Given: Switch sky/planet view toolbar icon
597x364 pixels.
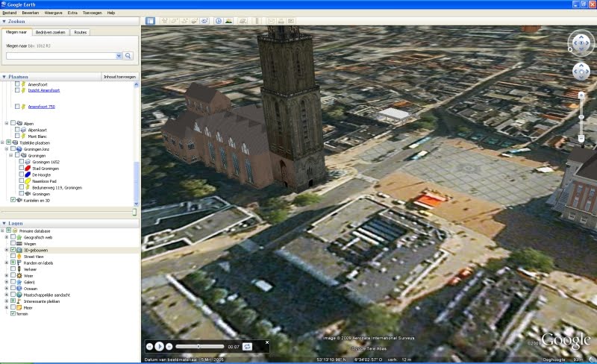Looking at the screenshot, I should 243,21.
